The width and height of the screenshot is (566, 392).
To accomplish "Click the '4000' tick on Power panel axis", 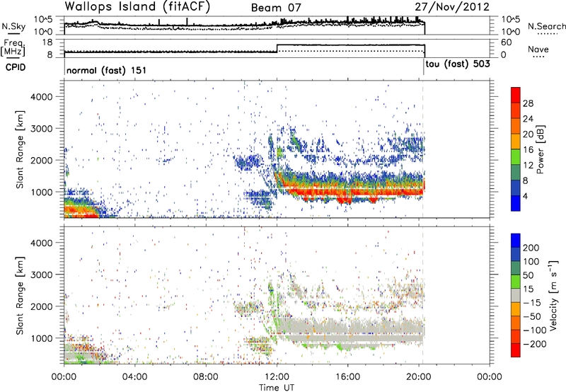I will (41, 97).
